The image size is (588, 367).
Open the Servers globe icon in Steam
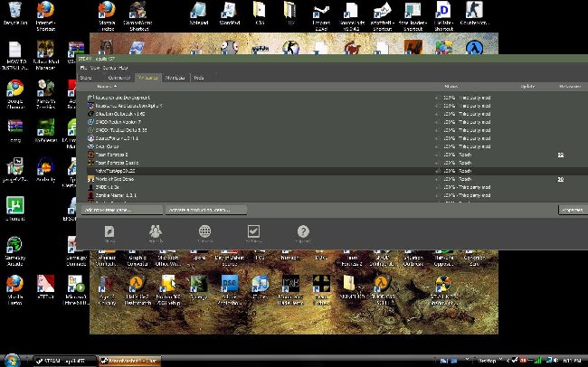205,233
